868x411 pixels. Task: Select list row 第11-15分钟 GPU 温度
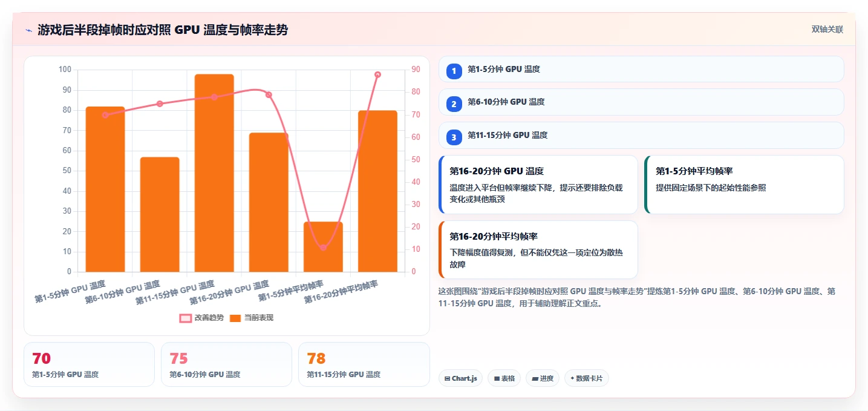coord(641,136)
